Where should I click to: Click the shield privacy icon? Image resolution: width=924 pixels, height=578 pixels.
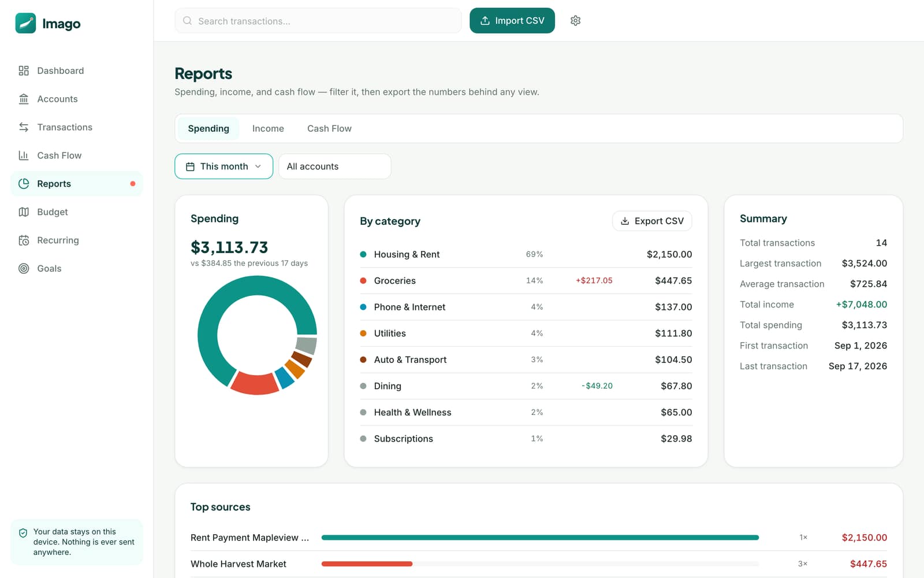pos(23,533)
